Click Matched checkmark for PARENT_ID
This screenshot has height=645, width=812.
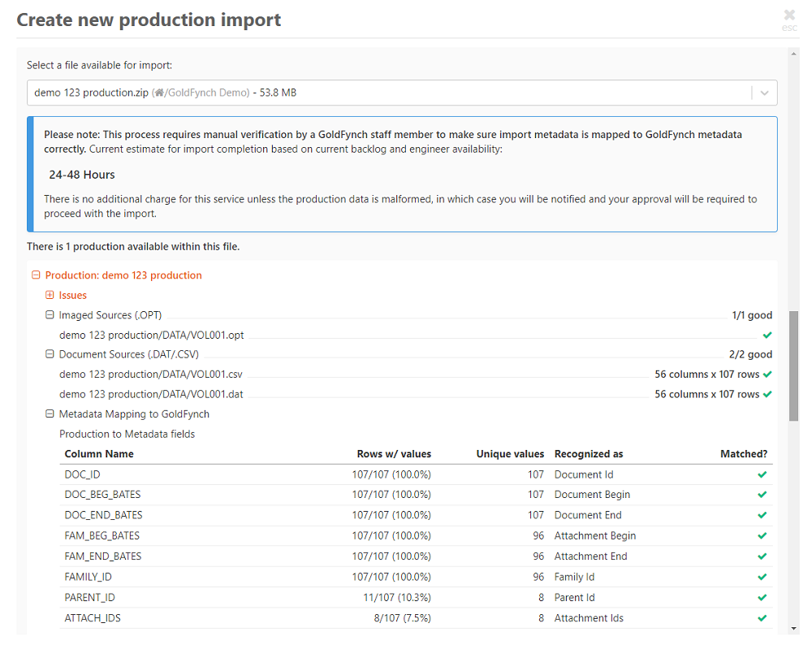(x=762, y=597)
